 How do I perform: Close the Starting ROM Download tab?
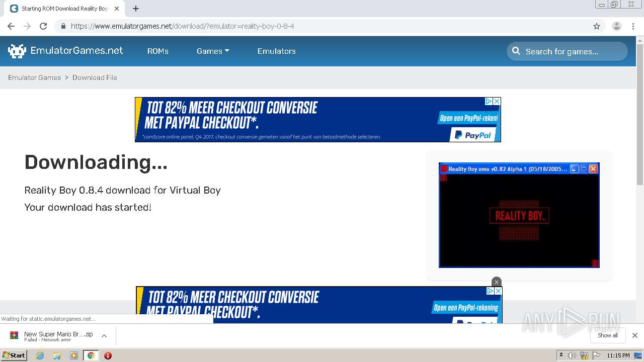tap(116, 9)
